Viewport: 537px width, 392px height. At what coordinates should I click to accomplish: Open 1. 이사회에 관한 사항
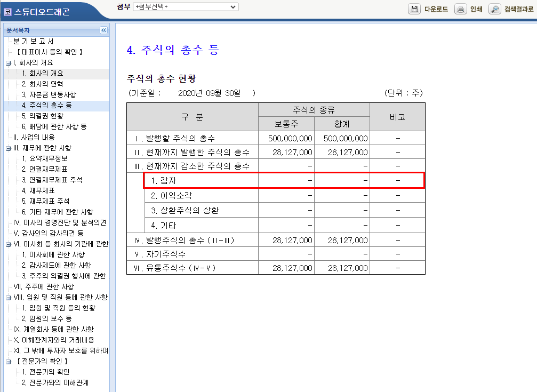[53, 254]
